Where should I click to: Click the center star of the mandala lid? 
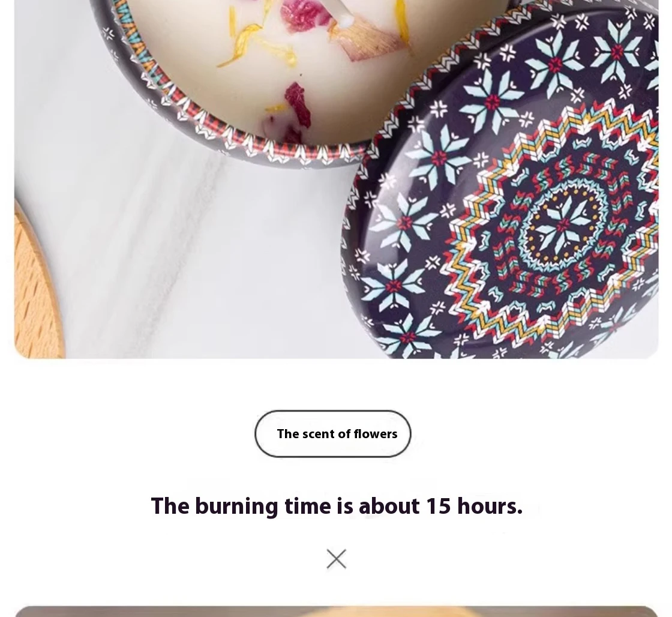tap(562, 225)
